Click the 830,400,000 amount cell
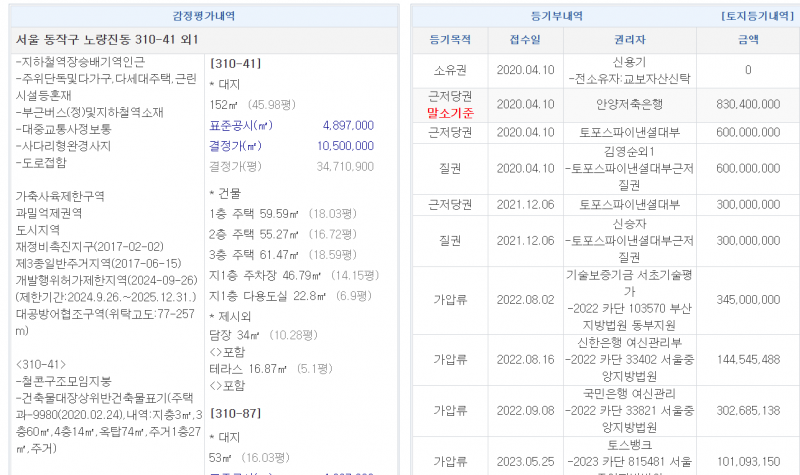This screenshot has height=475, width=800. pyautogui.click(x=748, y=103)
